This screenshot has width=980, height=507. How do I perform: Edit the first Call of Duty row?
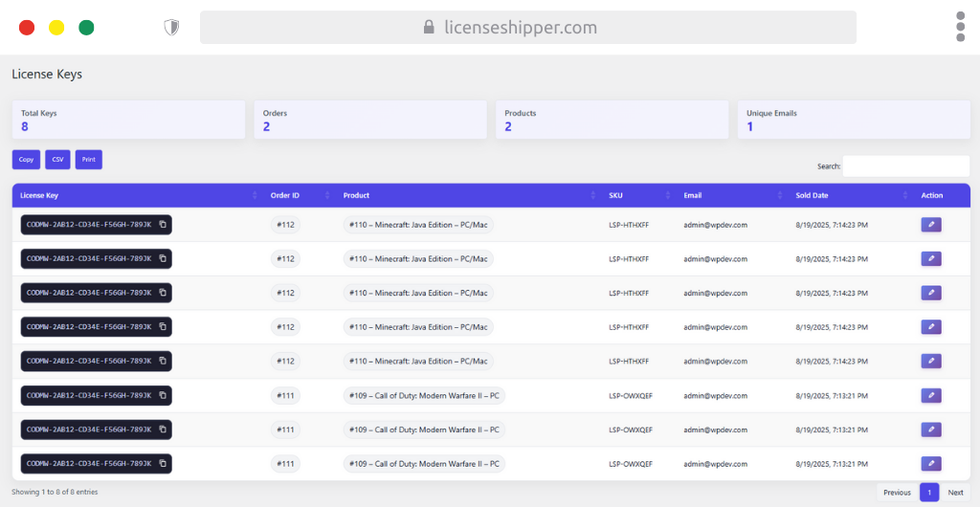point(930,395)
